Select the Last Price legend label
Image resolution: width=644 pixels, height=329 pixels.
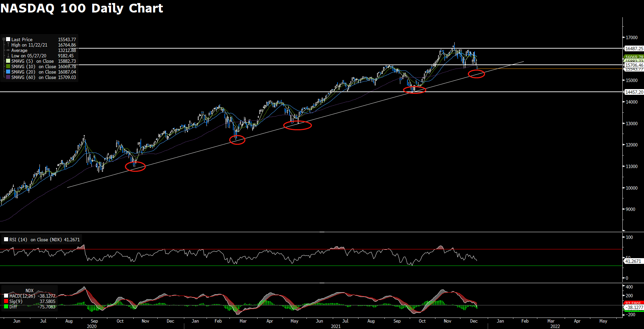22,39
